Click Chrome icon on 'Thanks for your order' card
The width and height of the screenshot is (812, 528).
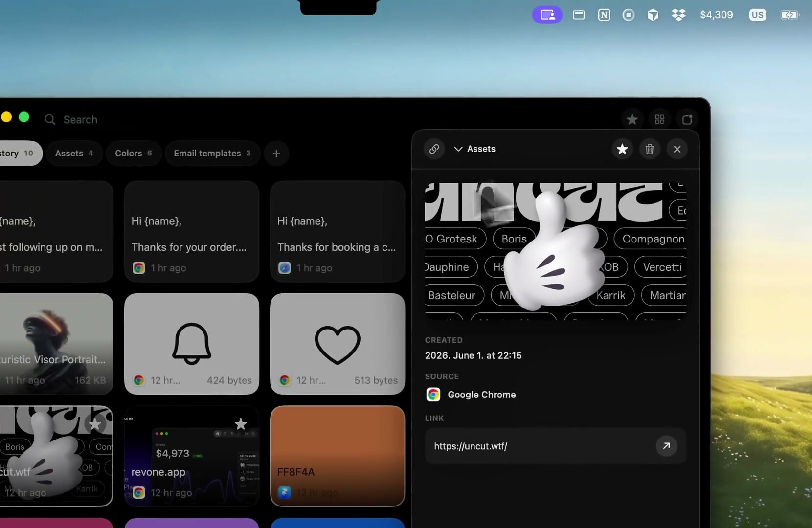pyautogui.click(x=139, y=268)
